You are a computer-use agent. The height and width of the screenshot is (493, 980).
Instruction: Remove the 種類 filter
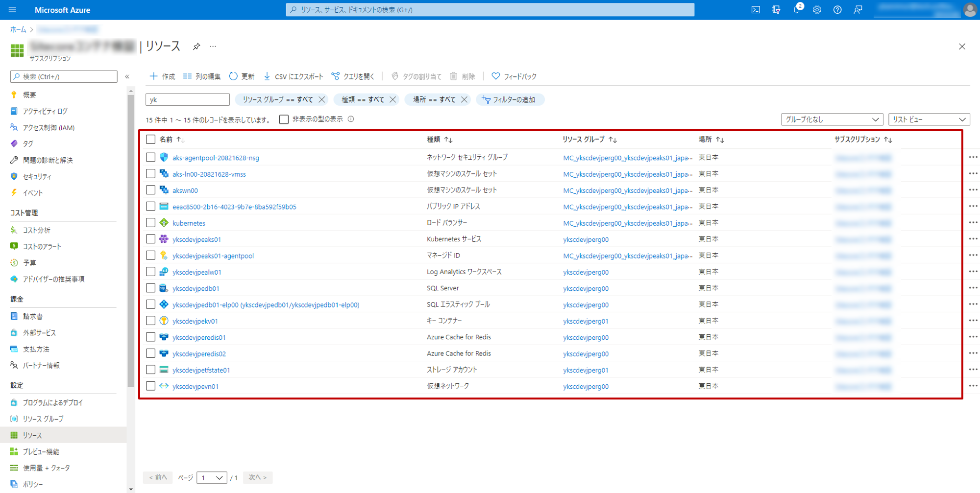[x=393, y=99]
